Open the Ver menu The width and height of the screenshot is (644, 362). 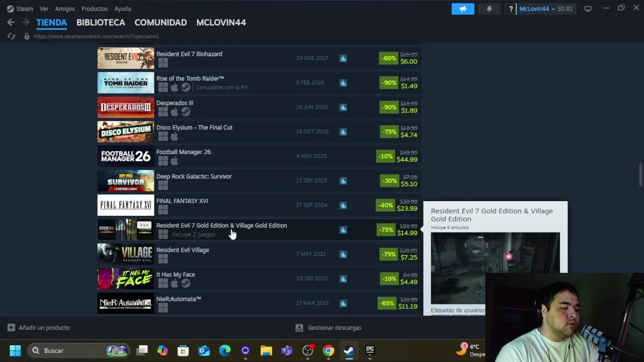[x=44, y=9]
